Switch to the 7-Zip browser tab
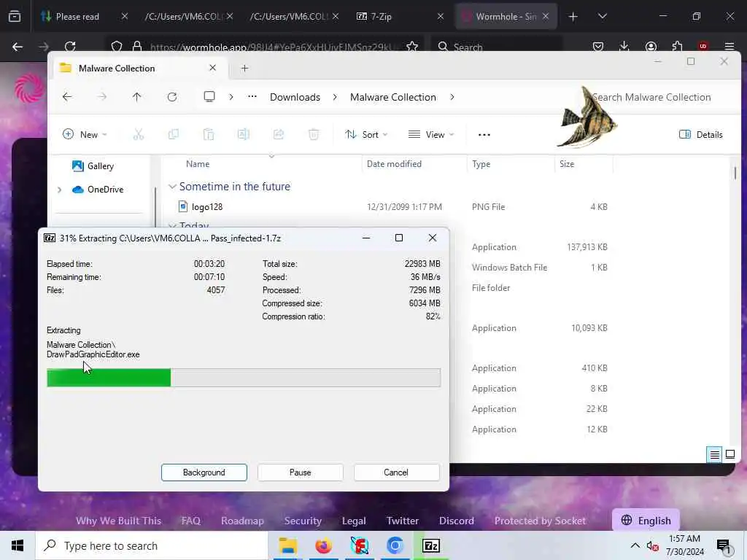Screen dimensions: 747x560 381,17
